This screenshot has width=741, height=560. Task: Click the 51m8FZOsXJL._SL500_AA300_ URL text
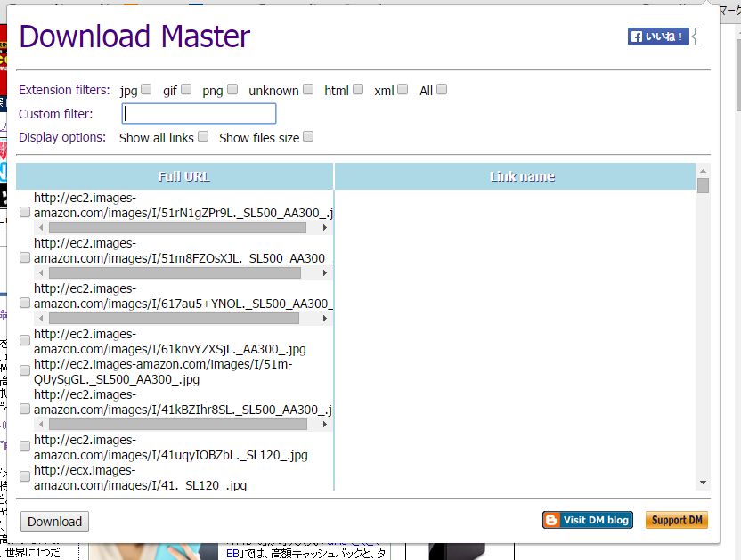183,250
